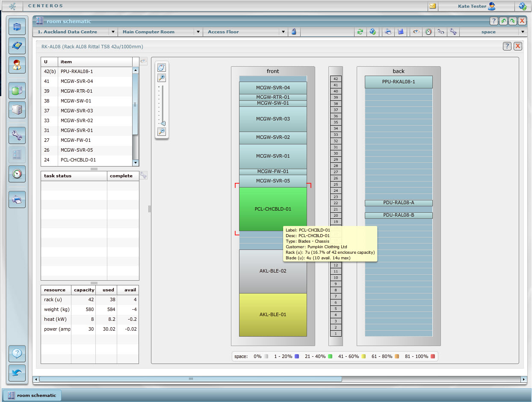Click the zoom out magnifier button
Image resolution: width=532 pixels, height=402 pixels.
(x=162, y=132)
